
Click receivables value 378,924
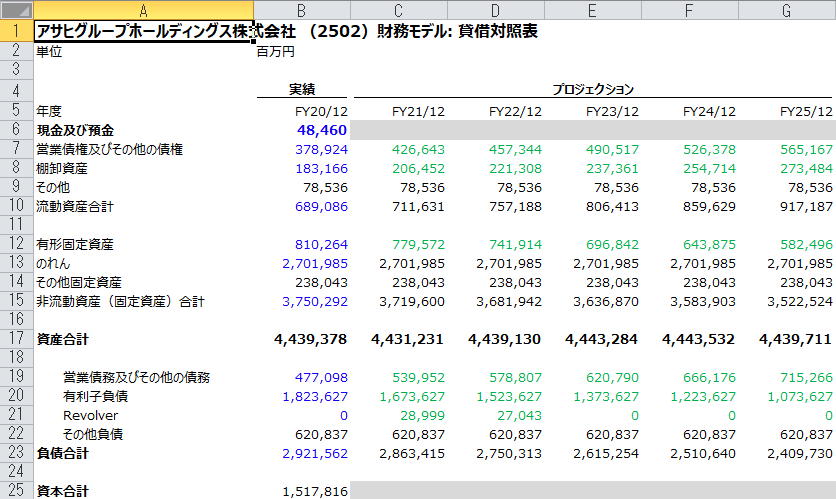click(321, 149)
